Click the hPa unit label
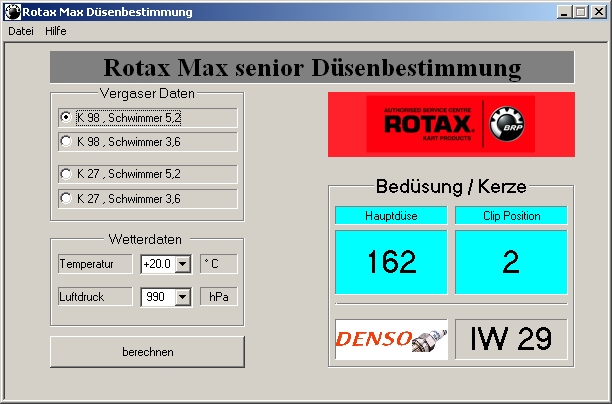 (x=219, y=297)
